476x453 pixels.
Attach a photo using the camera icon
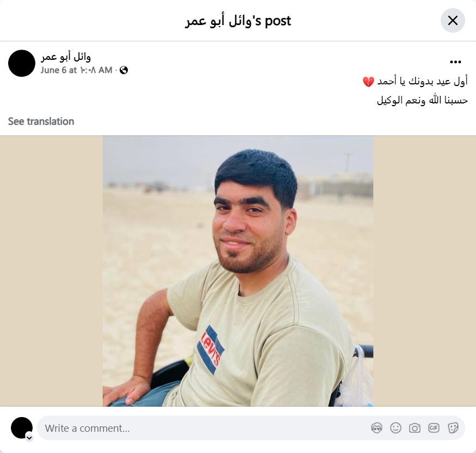click(x=415, y=428)
